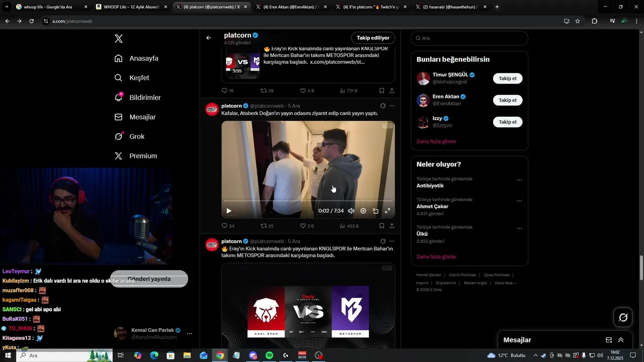Play the Kafalar video
This screenshot has height=362, width=644.
point(229,211)
